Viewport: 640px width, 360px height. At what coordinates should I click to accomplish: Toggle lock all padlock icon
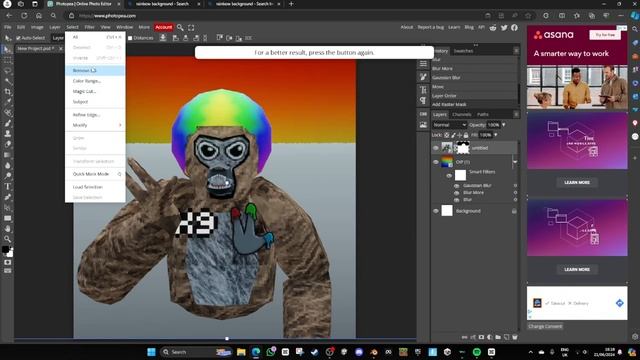click(x=466, y=135)
